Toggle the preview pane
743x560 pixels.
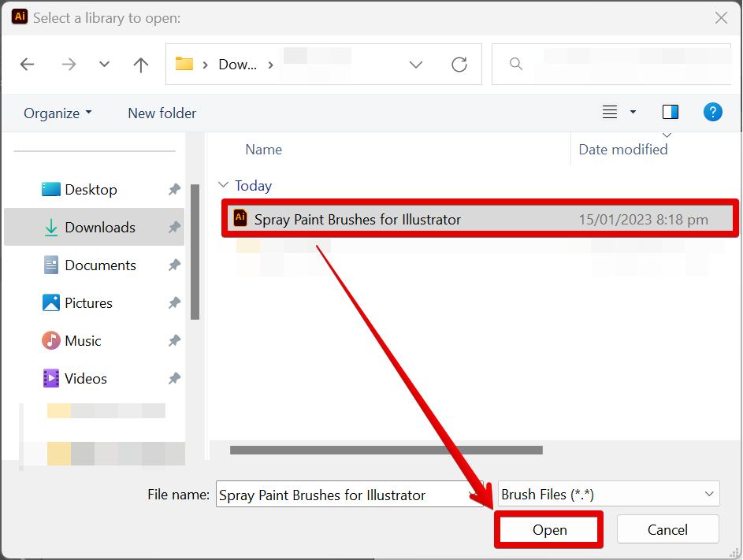pos(670,112)
